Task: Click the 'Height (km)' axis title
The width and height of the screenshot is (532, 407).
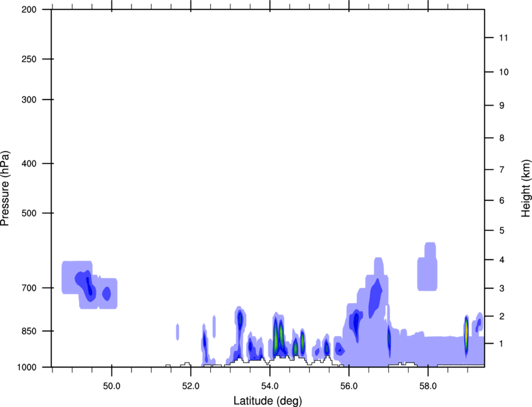Action: [526, 188]
